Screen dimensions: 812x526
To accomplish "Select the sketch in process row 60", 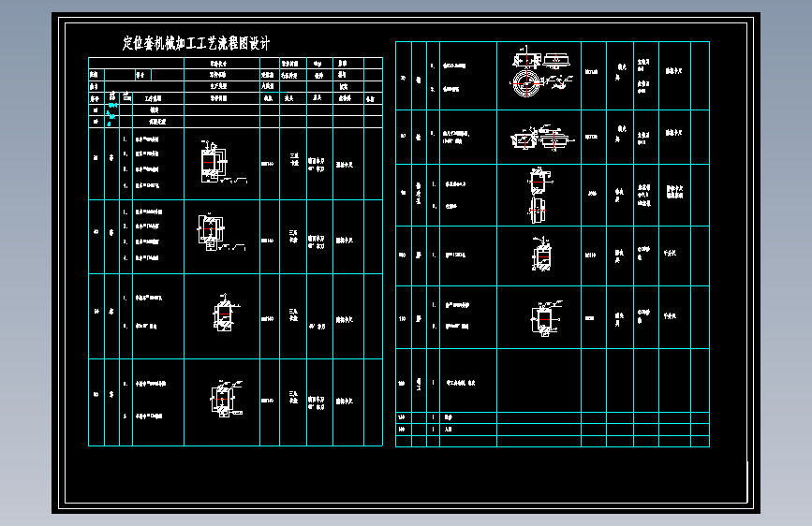I will click(226, 398).
